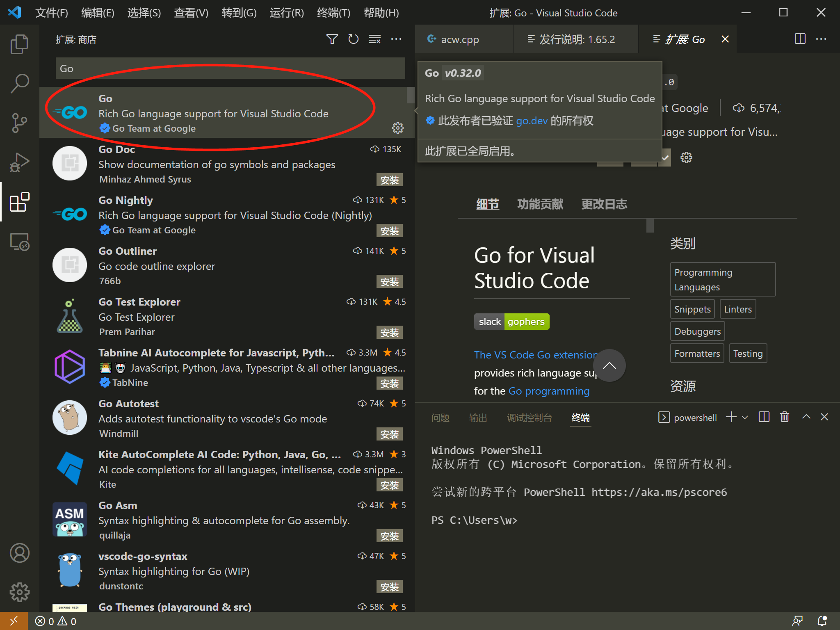Viewport: 840px width, 630px height.
Task: Kill the terminal with the trash icon
Action: pos(785,417)
